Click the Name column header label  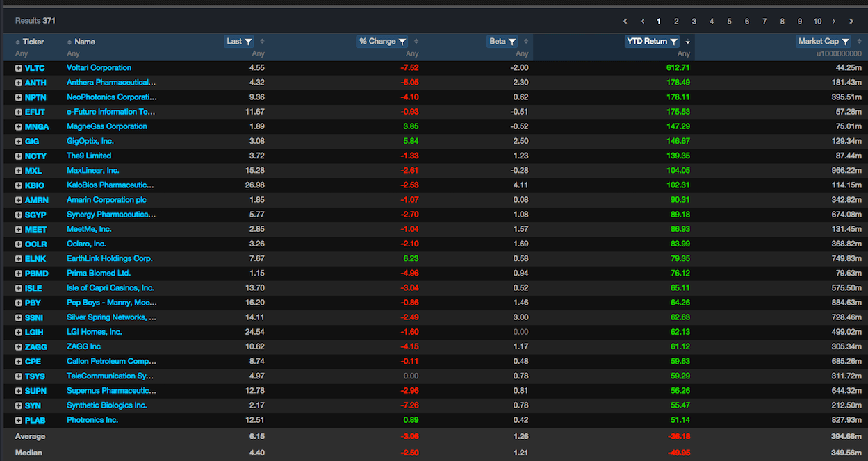click(x=85, y=42)
